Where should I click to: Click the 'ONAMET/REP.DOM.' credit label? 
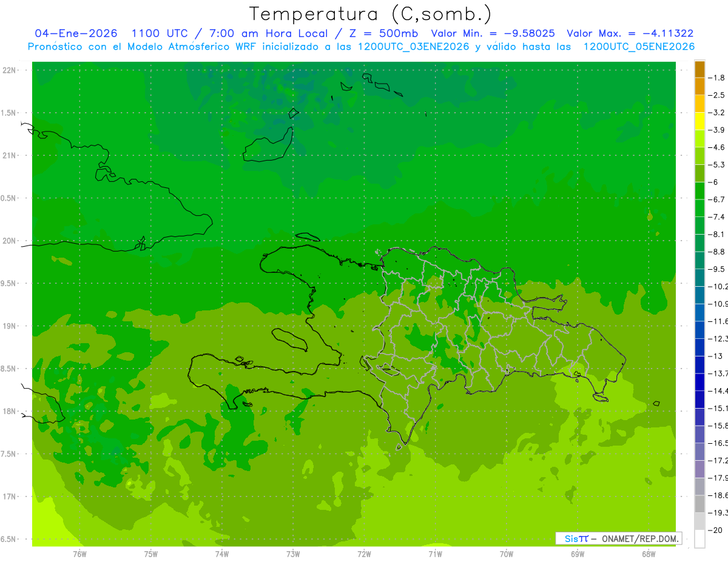coord(641,538)
